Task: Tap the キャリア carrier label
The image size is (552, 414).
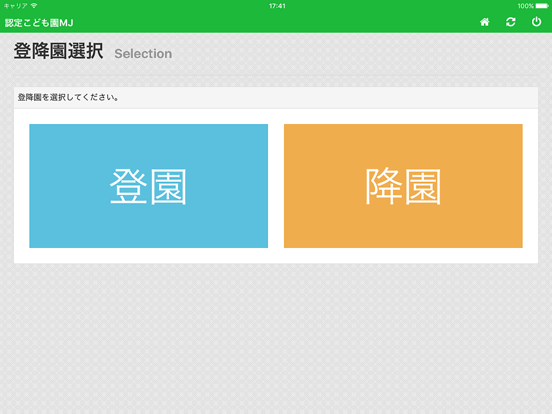Action: [x=16, y=6]
